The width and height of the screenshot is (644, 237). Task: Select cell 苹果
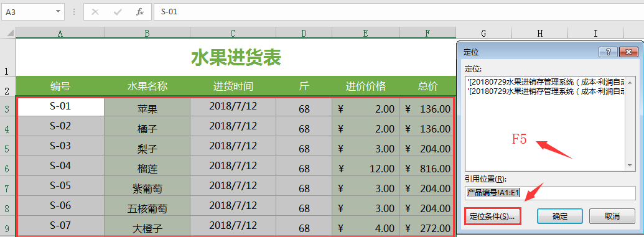(x=147, y=107)
